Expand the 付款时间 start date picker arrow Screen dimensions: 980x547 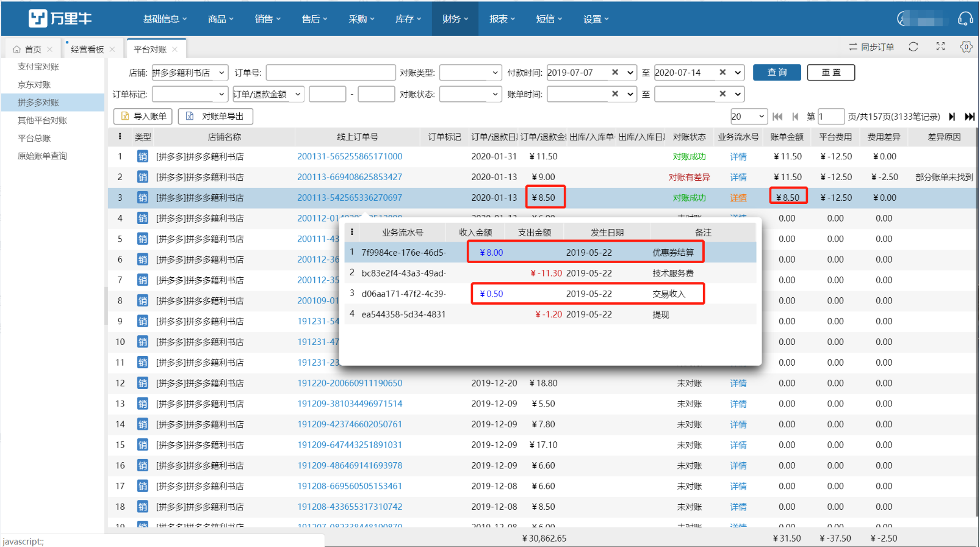(x=630, y=73)
